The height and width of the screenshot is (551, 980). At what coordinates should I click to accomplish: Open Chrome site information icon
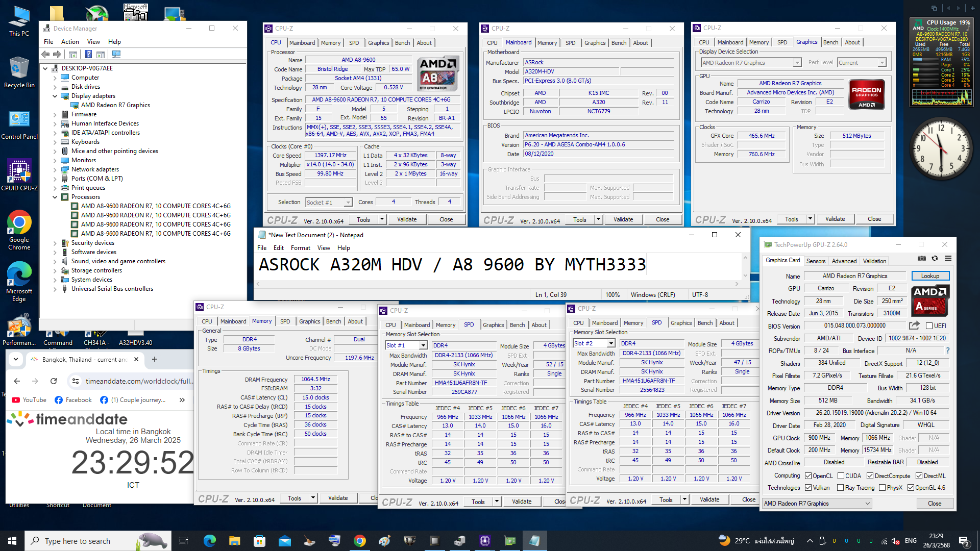[76, 381]
